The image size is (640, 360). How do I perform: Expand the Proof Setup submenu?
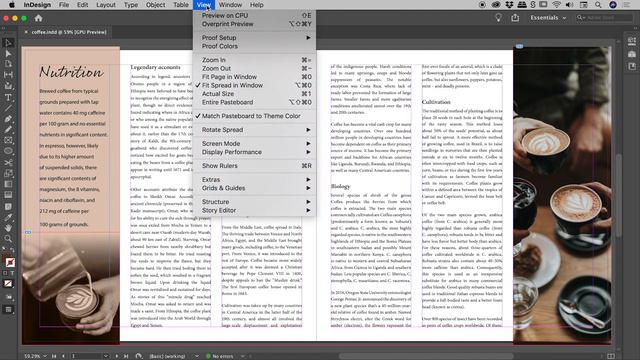pos(254,38)
